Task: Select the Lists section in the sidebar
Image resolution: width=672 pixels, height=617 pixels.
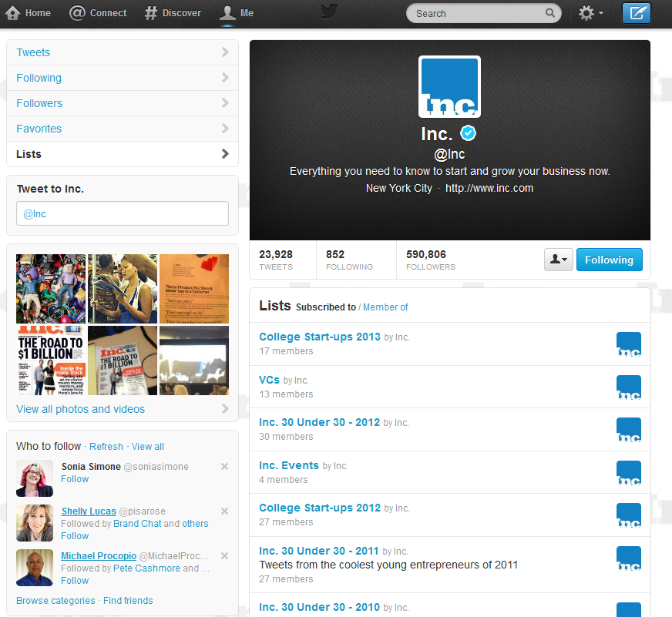Action: (x=123, y=154)
